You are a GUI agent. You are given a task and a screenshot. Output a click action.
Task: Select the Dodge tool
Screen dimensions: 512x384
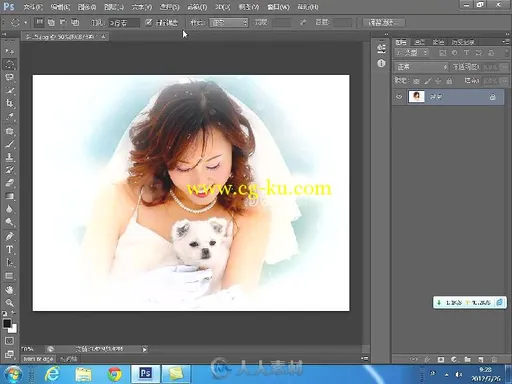coord(9,222)
